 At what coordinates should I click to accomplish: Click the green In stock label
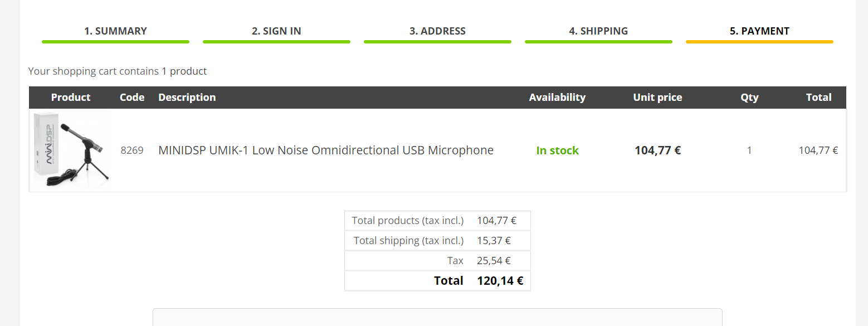pos(557,150)
